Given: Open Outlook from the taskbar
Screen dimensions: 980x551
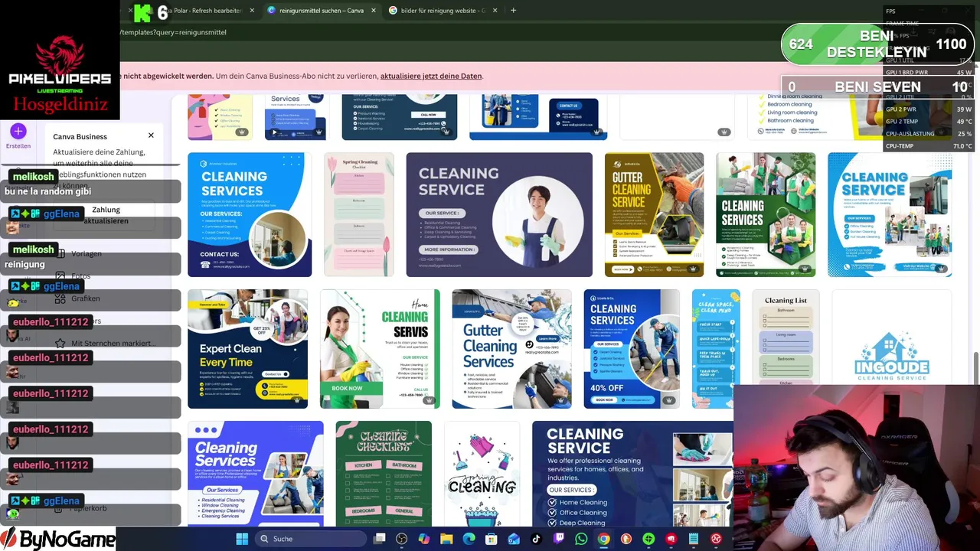Looking at the screenshot, I should (514, 539).
